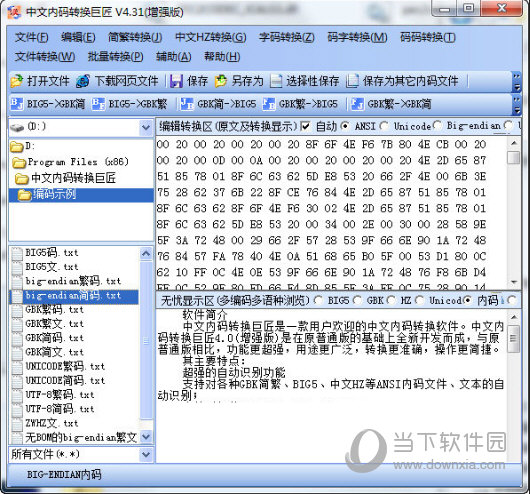Click the app logo icon in title bar
This screenshot has width=530, height=494.
[14, 12]
